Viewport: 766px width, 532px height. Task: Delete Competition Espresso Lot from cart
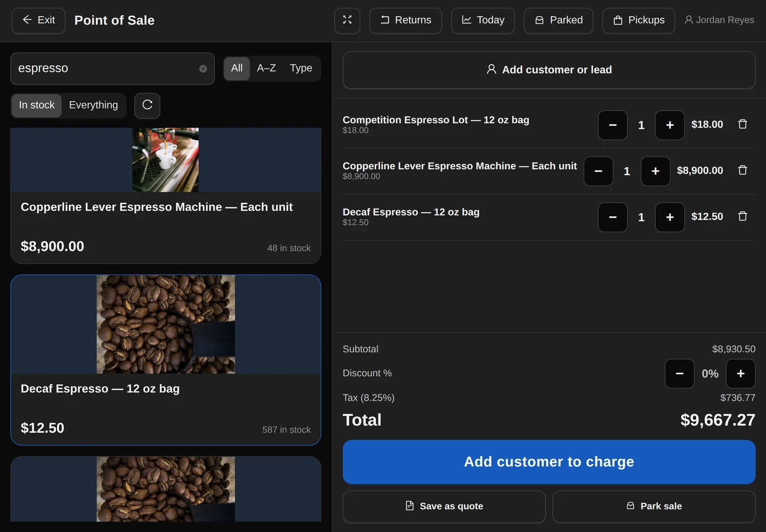[x=743, y=124]
